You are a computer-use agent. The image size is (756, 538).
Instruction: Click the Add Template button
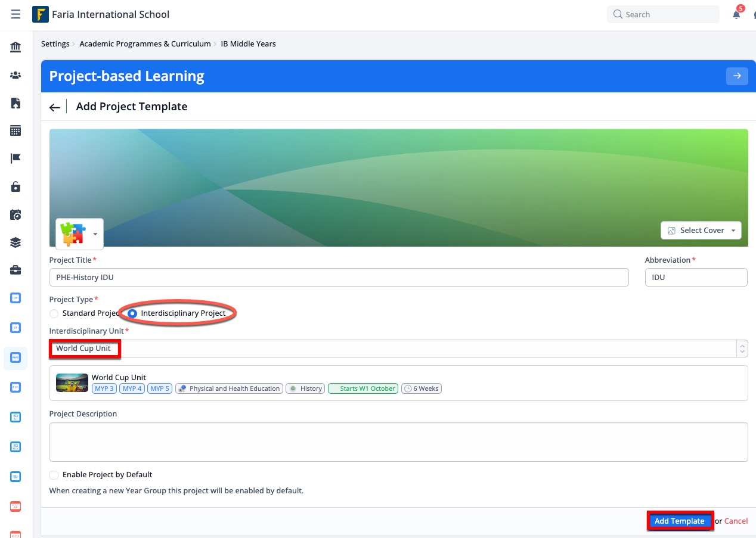pyautogui.click(x=679, y=521)
